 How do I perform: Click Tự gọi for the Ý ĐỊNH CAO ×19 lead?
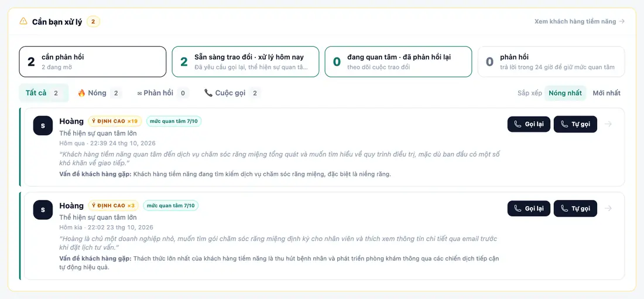pos(576,124)
